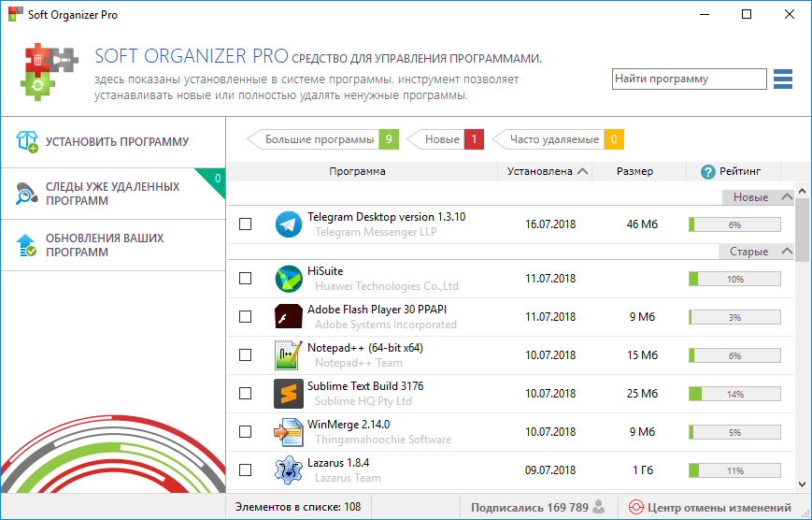Click the scrollbar up arrow
Screen dimensions: 812x520
pyautogui.click(x=802, y=191)
